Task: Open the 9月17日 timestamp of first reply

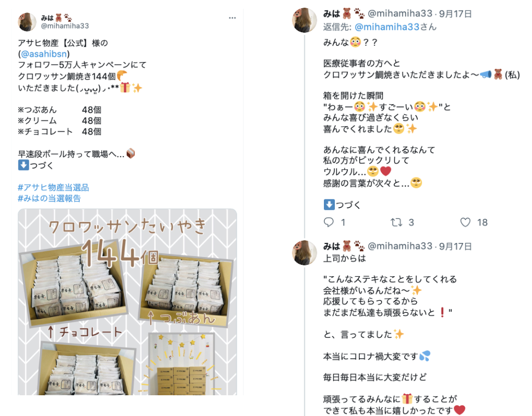Action: pyautogui.click(x=456, y=14)
